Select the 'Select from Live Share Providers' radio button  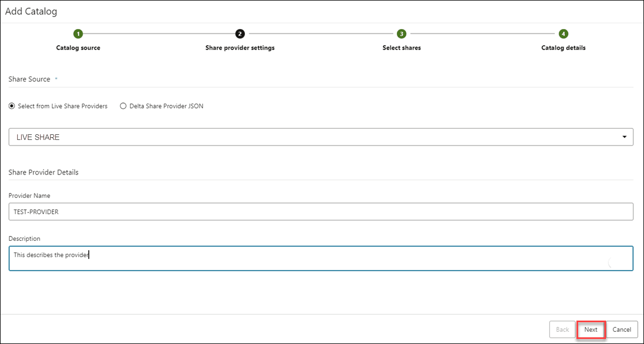(x=11, y=106)
